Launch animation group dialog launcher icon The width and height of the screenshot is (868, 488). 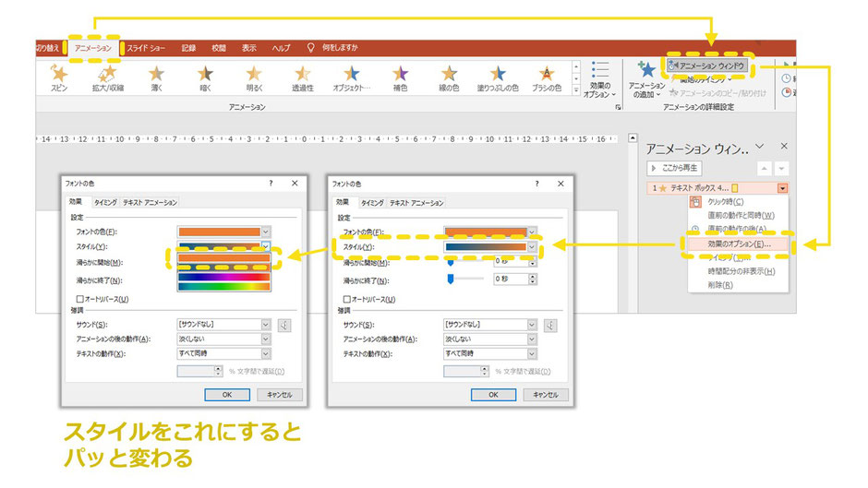tap(618, 107)
